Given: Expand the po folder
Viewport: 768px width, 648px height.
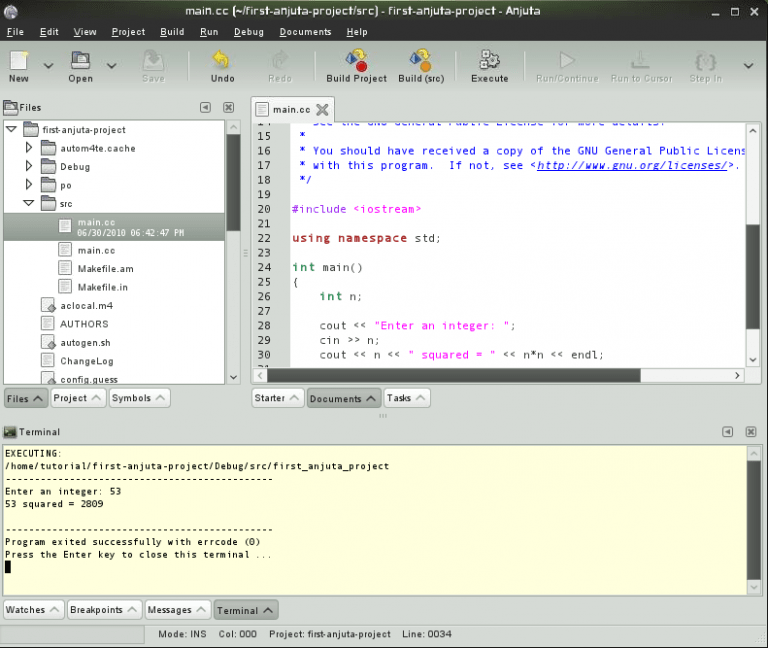Looking at the screenshot, I should [x=28, y=185].
